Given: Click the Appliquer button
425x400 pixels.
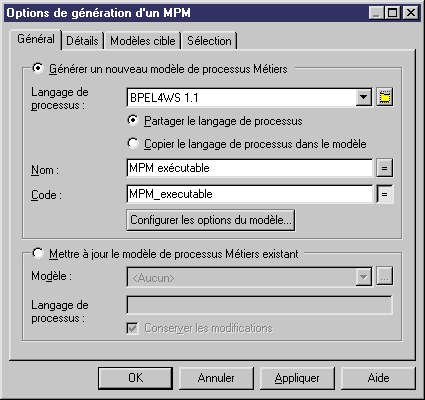Looking at the screenshot, I should (x=297, y=378).
